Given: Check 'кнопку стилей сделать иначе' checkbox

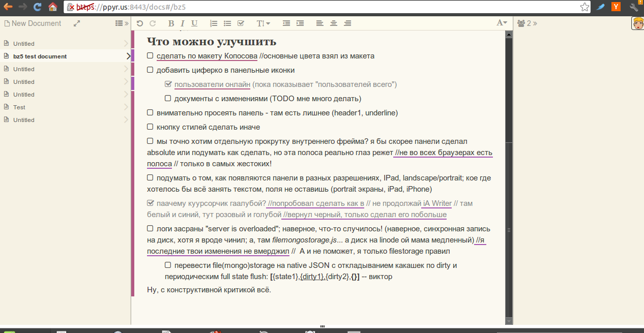Looking at the screenshot, I should click(150, 127).
